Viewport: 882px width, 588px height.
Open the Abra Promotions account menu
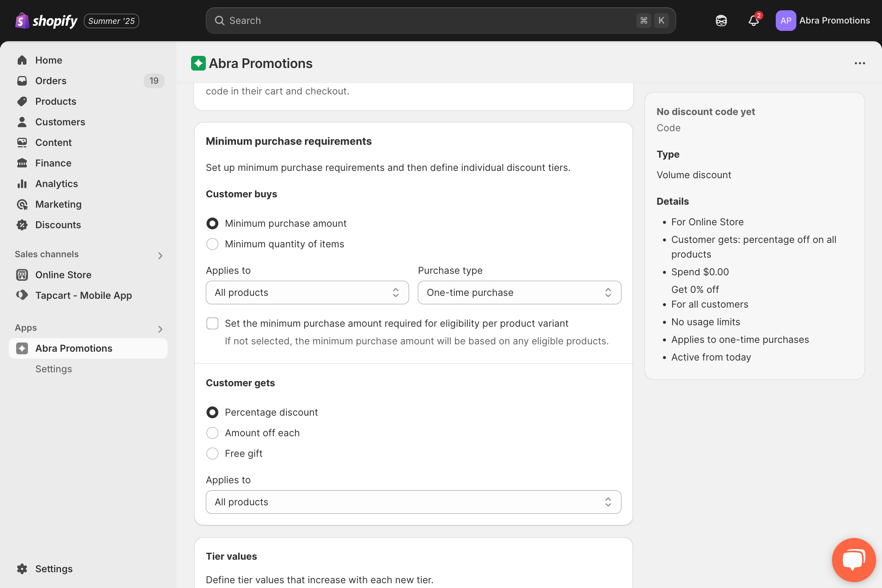(x=823, y=21)
